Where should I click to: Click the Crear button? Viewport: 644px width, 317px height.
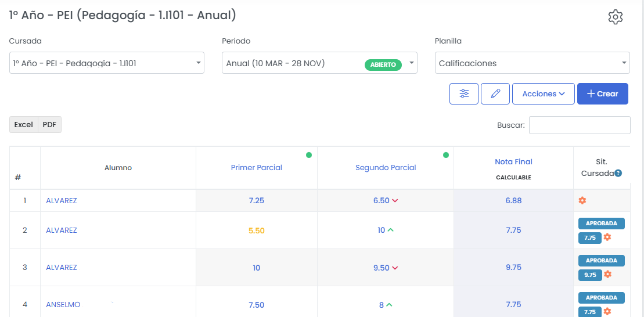[x=602, y=93]
